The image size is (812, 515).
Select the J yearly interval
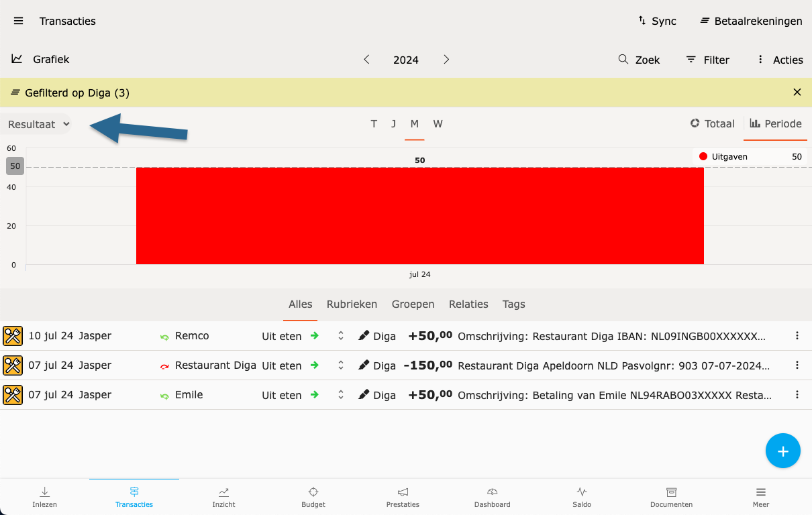click(x=394, y=124)
